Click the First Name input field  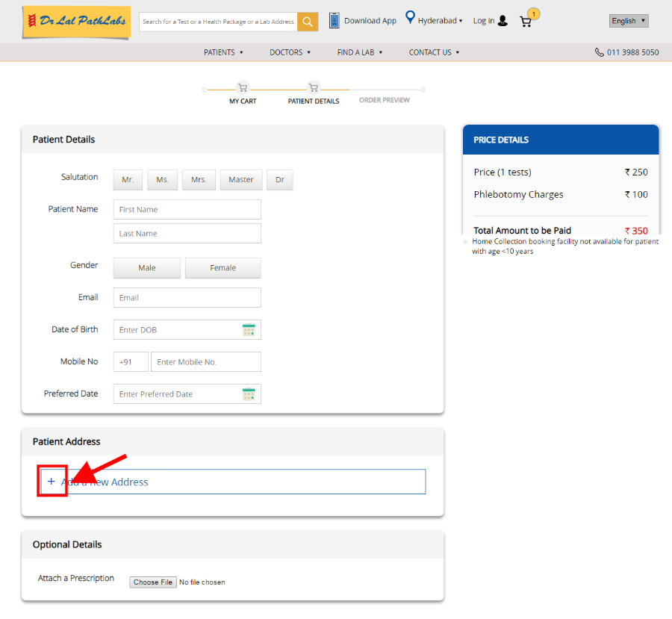tap(187, 210)
